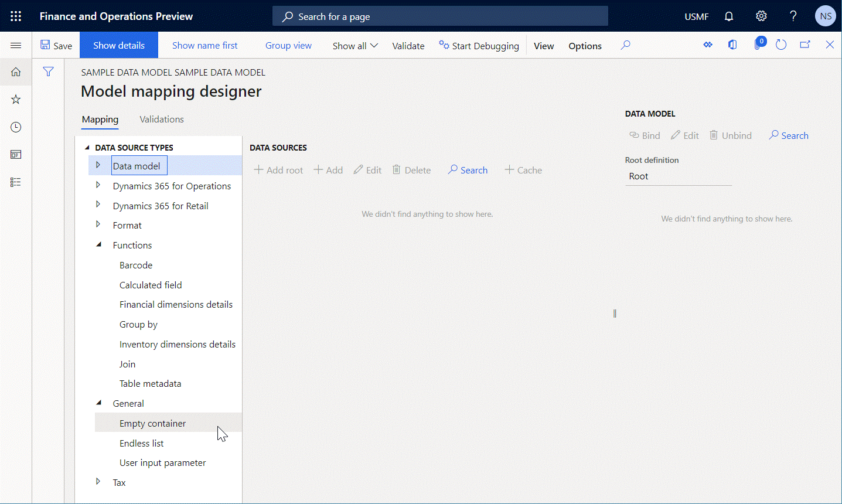
Task: Enable Show name first
Action: coord(205,45)
